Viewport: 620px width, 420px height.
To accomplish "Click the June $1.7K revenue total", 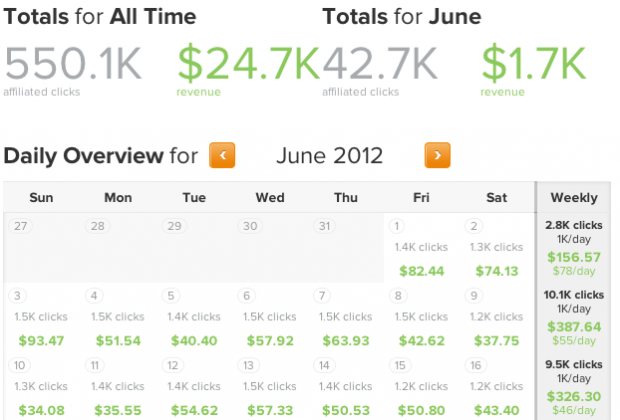I will point(533,65).
